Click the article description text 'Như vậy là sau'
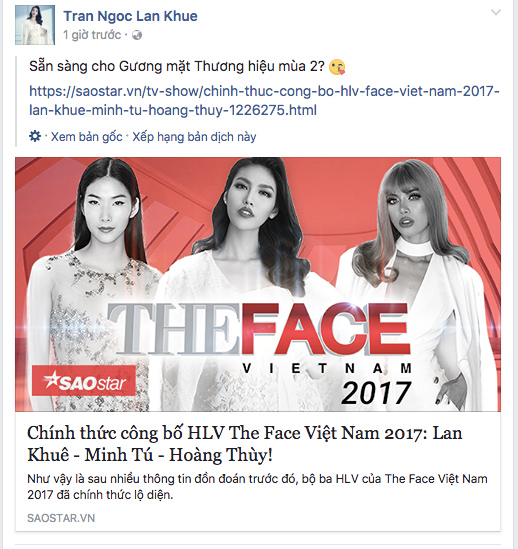 click(x=257, y=487)
